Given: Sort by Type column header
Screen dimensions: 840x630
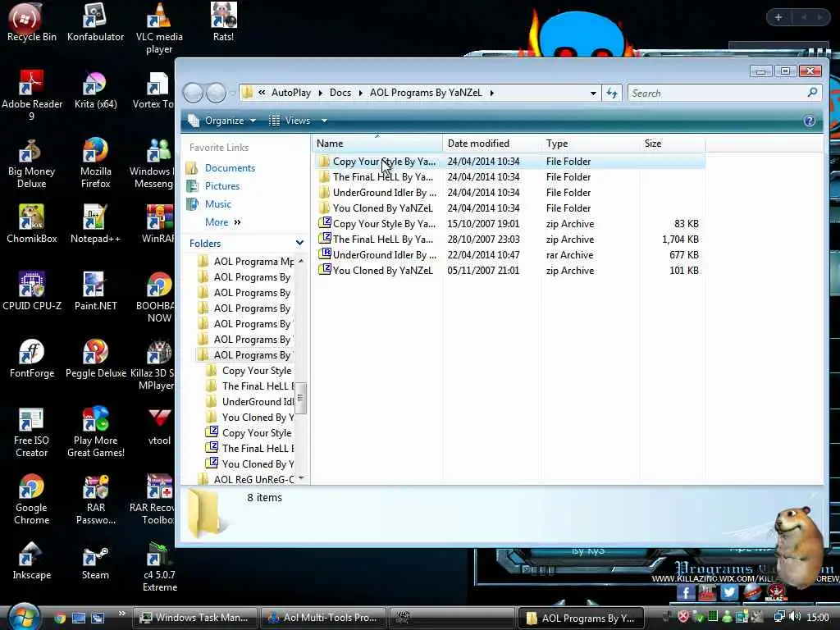Looking at the screenshot, I should pos(591,144).
